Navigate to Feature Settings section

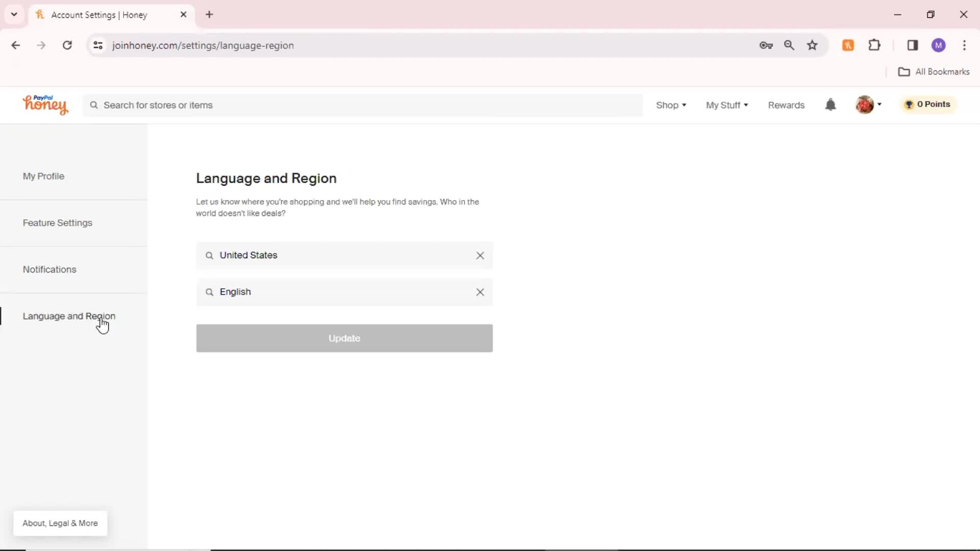click(57, 222)
